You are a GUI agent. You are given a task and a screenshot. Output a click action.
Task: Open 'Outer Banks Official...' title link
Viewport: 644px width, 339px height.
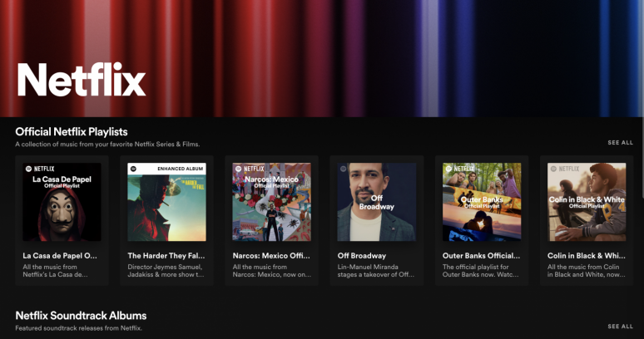[x=480, y=256]
